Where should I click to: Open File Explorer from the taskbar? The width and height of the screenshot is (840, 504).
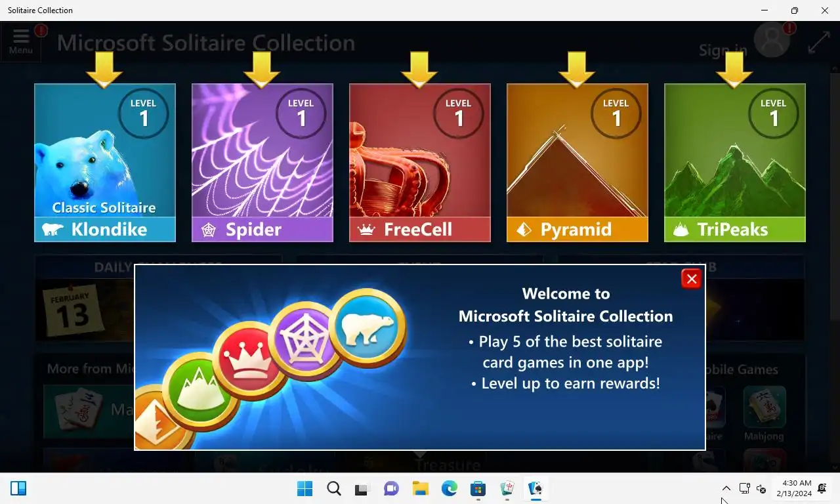point(420,488)
